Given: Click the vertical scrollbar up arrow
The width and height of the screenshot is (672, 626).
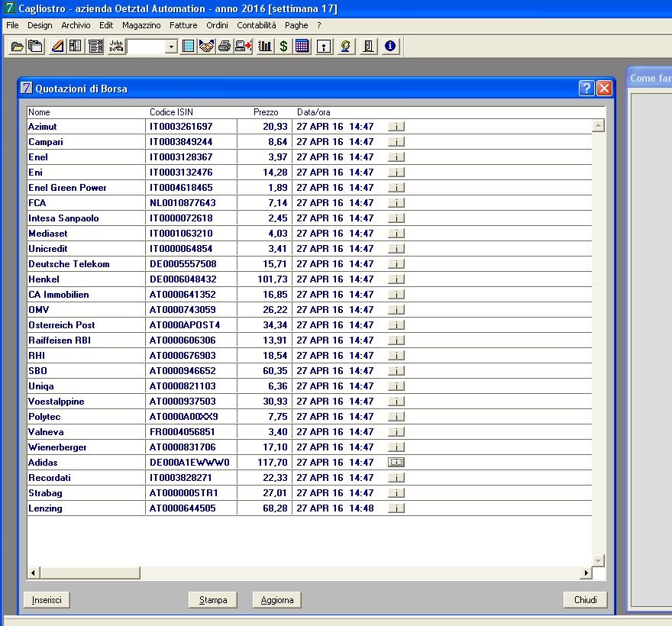Looking at the screenshot, I should coord(598,125).
